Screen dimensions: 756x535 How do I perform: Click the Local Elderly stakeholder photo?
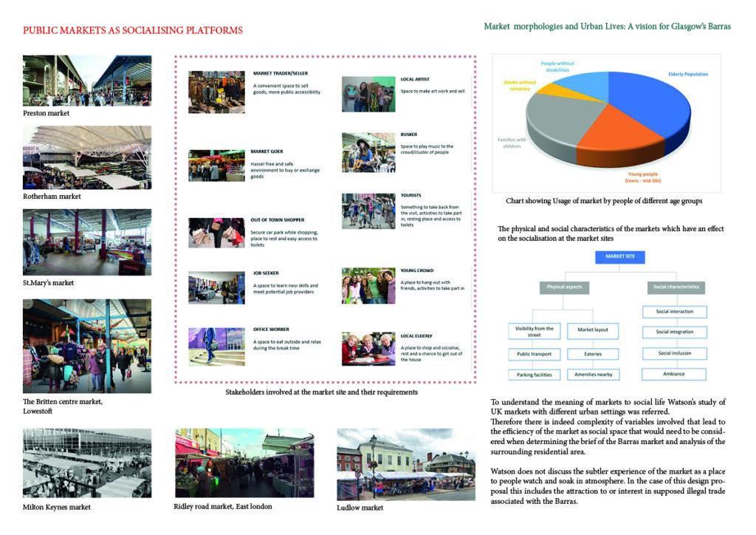(368, 349)
